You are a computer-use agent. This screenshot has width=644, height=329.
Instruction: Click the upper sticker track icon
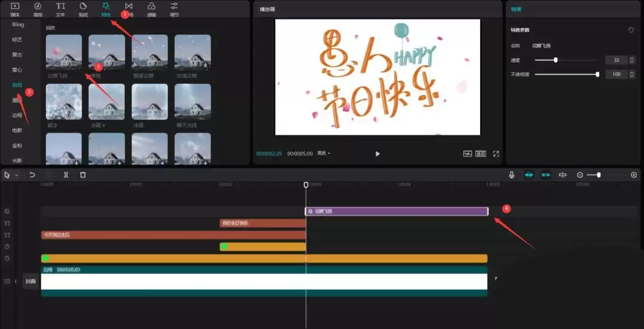point(7,247)
